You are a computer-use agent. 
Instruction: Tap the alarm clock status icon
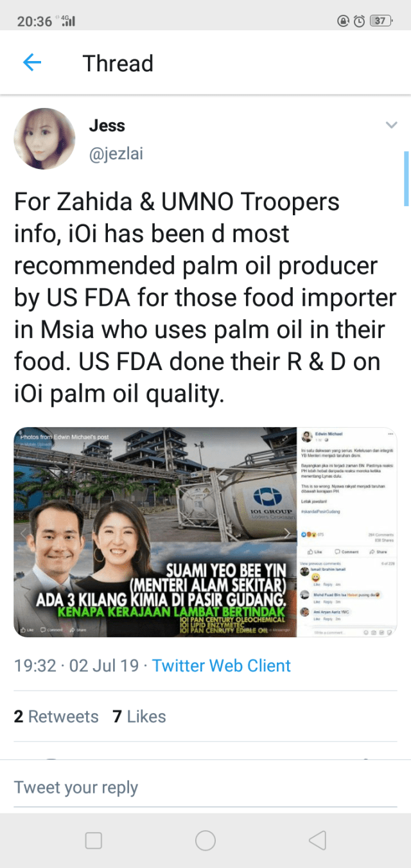pyautogui.click(x=360, y=21)
